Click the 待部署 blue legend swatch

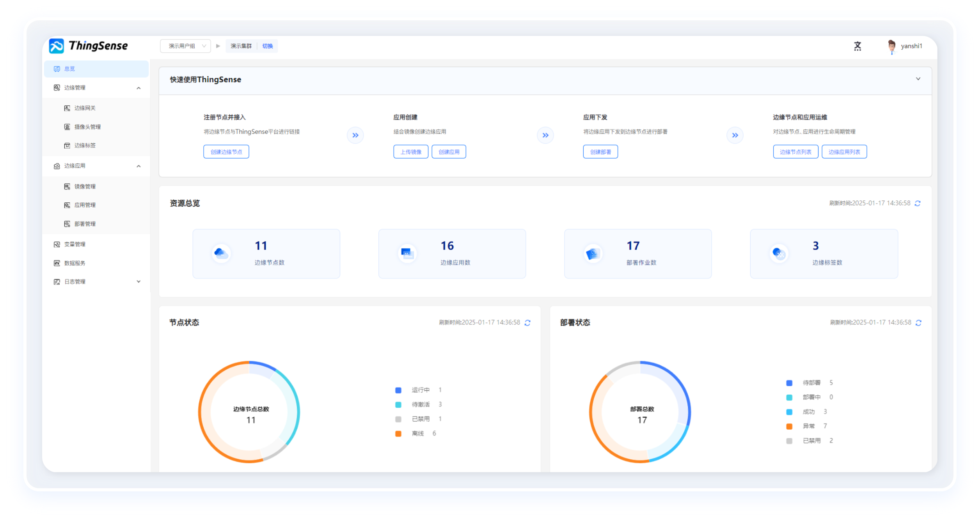click(x=789, y=383)
